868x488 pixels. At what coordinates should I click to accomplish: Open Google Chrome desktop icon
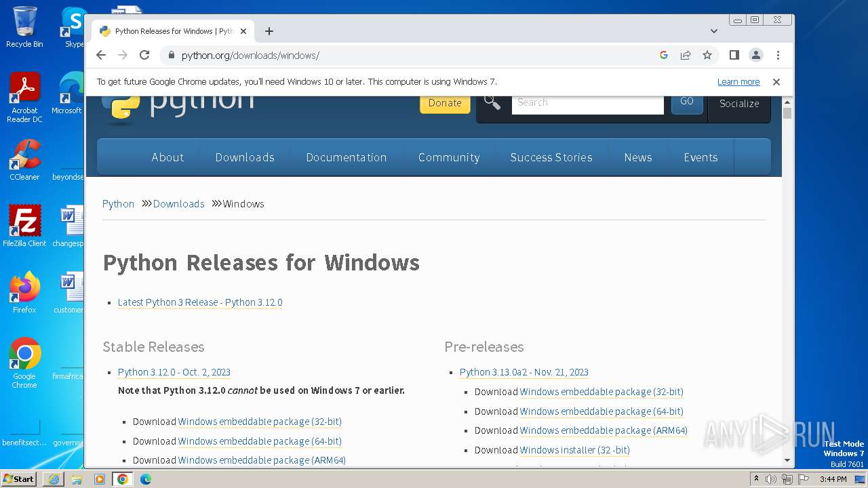tap(24, 363)
